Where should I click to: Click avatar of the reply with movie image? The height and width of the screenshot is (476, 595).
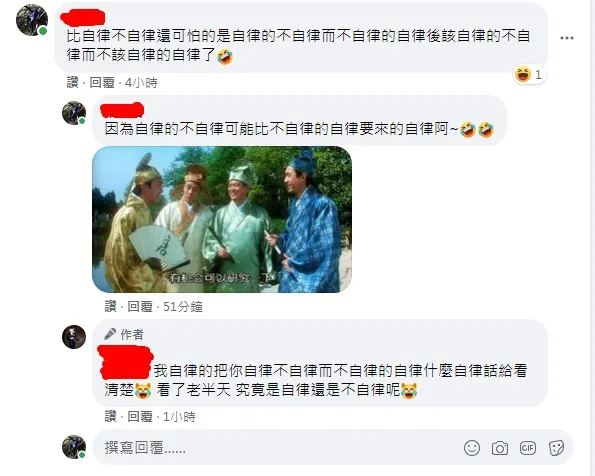pos(74,113)
